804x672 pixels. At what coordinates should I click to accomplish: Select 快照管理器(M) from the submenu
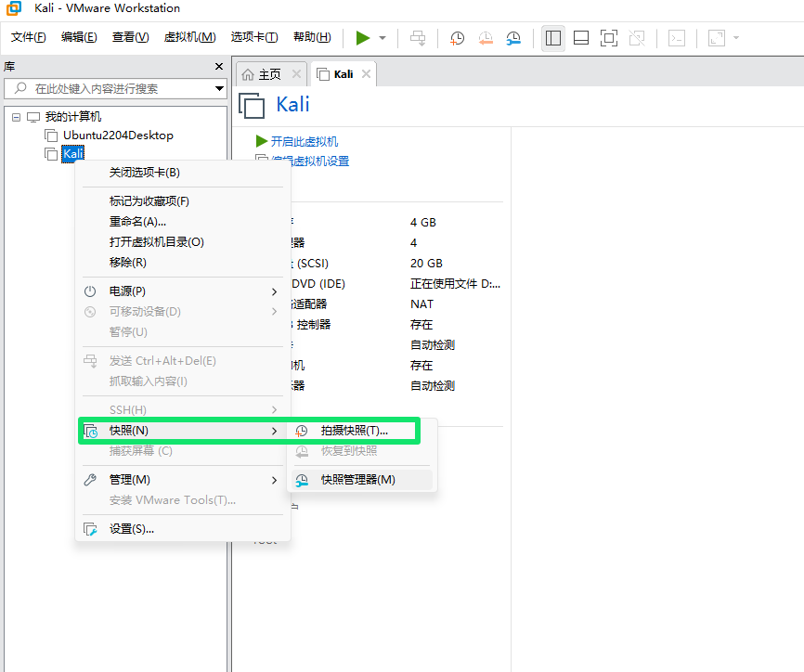tap(357, 480)
